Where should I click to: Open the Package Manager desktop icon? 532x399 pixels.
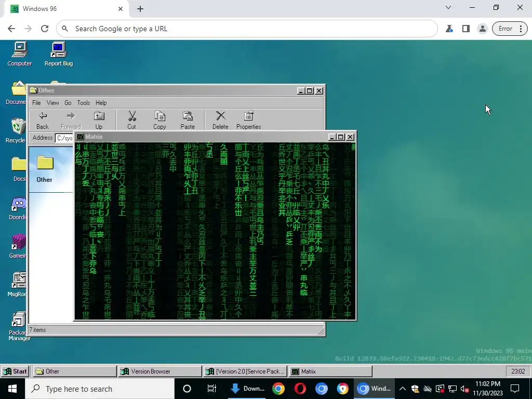[19, 326]
